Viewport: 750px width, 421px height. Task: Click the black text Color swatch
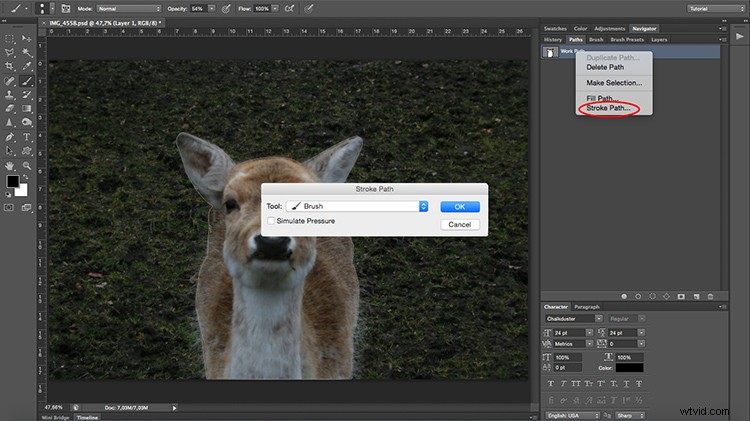coord(629,368)
